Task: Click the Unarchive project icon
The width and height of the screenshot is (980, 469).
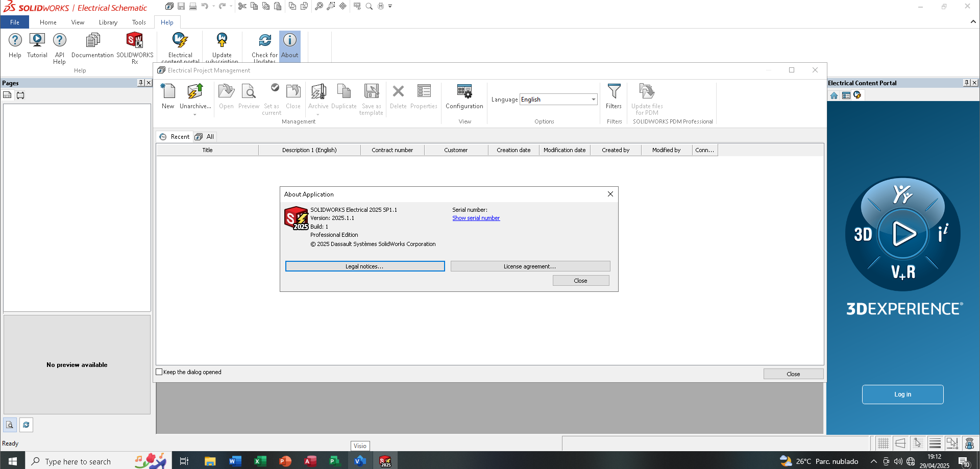Action: tap(195, 91)
